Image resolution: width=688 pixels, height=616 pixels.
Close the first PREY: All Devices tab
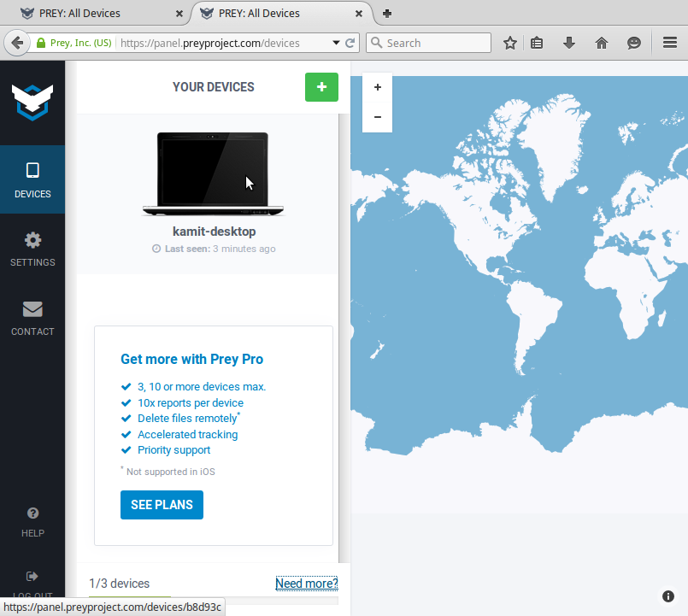pyautogui.click(x=179, y=14)
